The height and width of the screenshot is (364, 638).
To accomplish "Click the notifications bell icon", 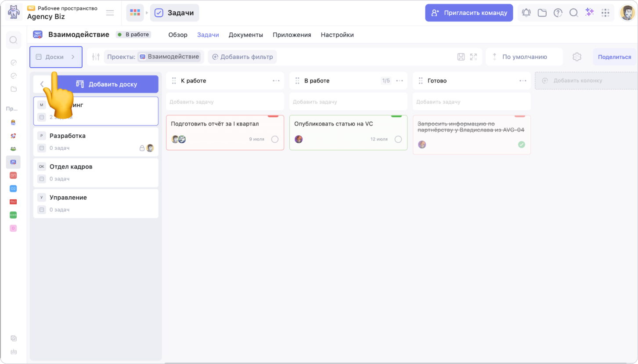I will coord(526,13).
